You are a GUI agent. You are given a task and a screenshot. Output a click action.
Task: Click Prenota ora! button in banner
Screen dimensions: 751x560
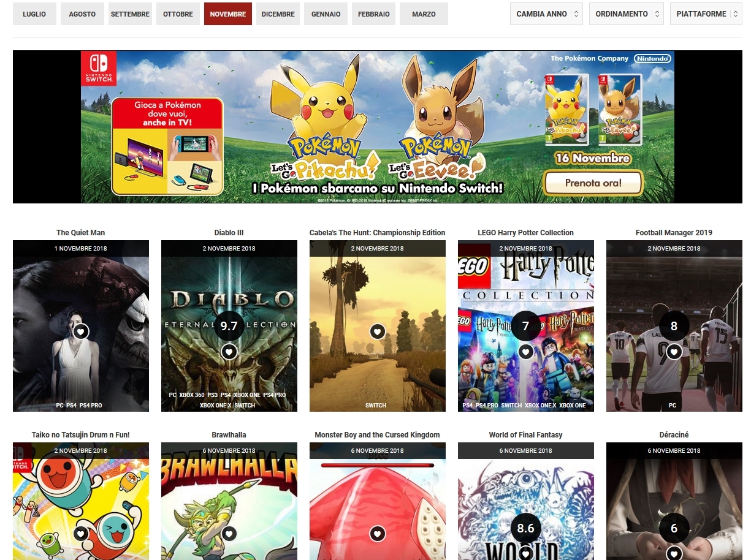[x=593, y=183]
